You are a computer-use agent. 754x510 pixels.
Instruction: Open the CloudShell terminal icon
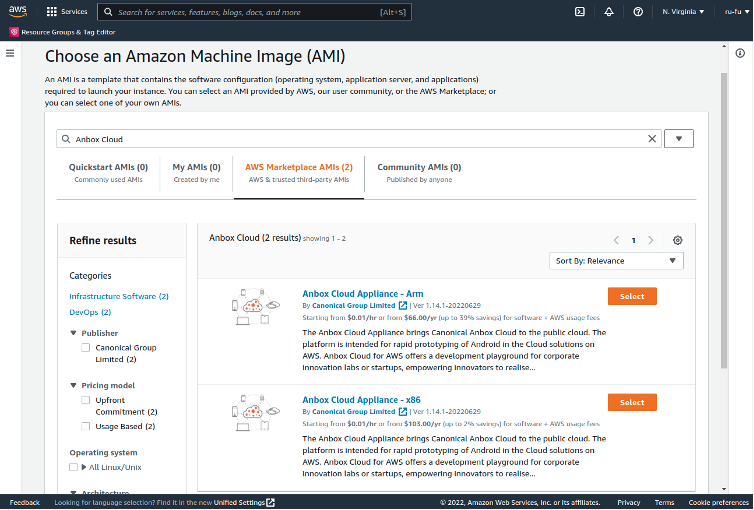click(x=580, y=12)
